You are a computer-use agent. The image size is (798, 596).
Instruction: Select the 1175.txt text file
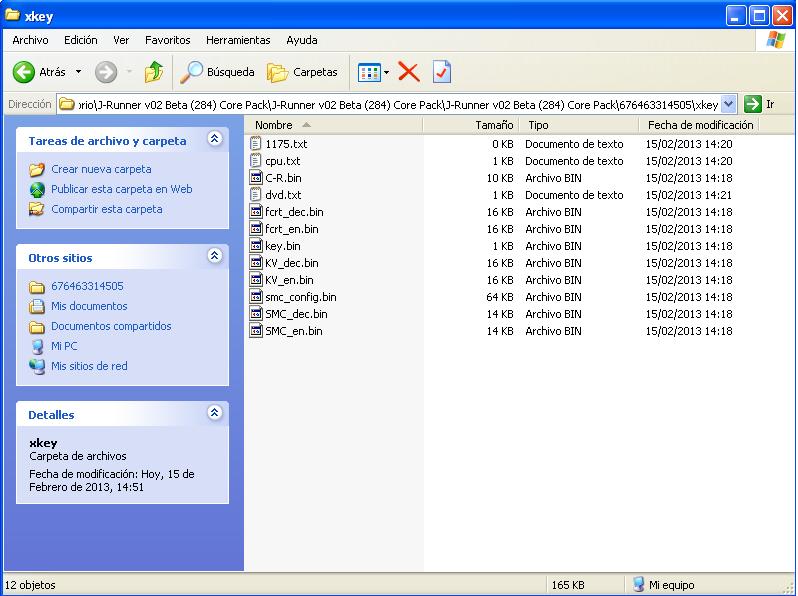coord(285,144)
